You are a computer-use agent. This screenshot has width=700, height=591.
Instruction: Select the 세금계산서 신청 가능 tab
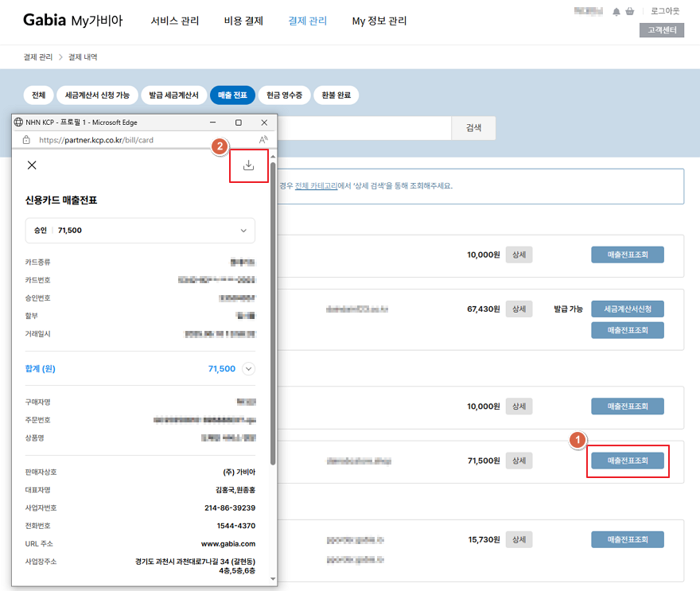point(97,95)
